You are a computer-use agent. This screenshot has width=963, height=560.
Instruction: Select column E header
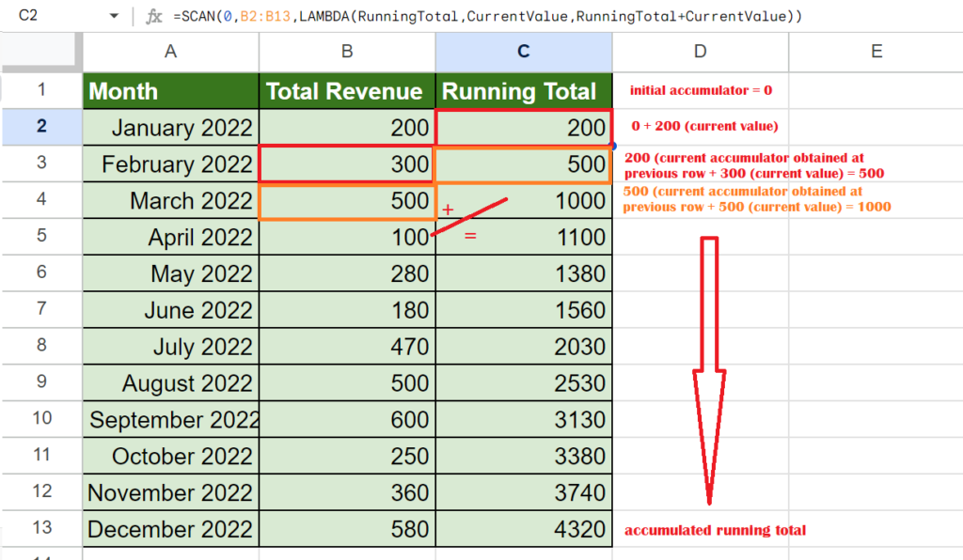pos(876,52)
